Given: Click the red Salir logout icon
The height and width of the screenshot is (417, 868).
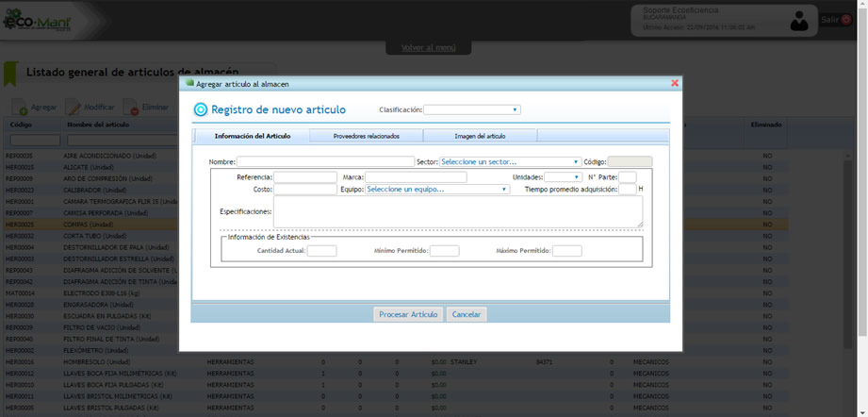Looking at the screenshot, I should click(846, 20).
